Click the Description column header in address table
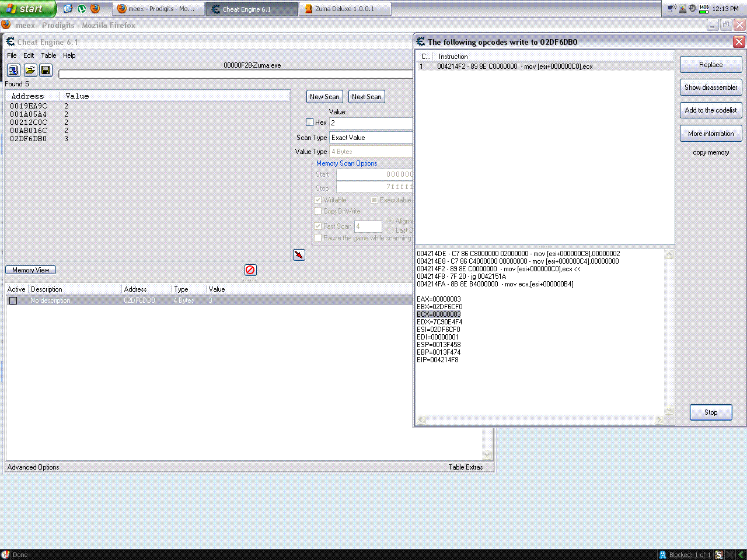This screenshot has height=560, width=747. coord(75,289)
